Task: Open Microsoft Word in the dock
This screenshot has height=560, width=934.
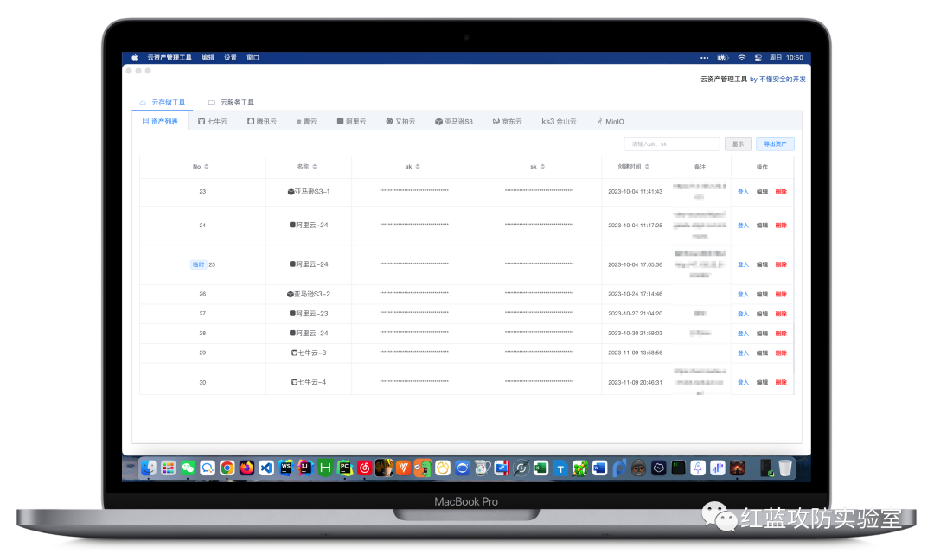Action: click(x=600, y=468)
